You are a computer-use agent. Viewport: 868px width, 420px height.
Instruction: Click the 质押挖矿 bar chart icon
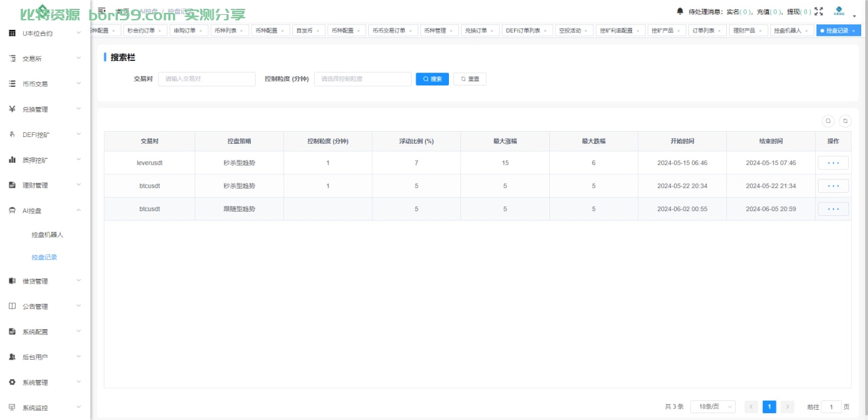[12, 159]
